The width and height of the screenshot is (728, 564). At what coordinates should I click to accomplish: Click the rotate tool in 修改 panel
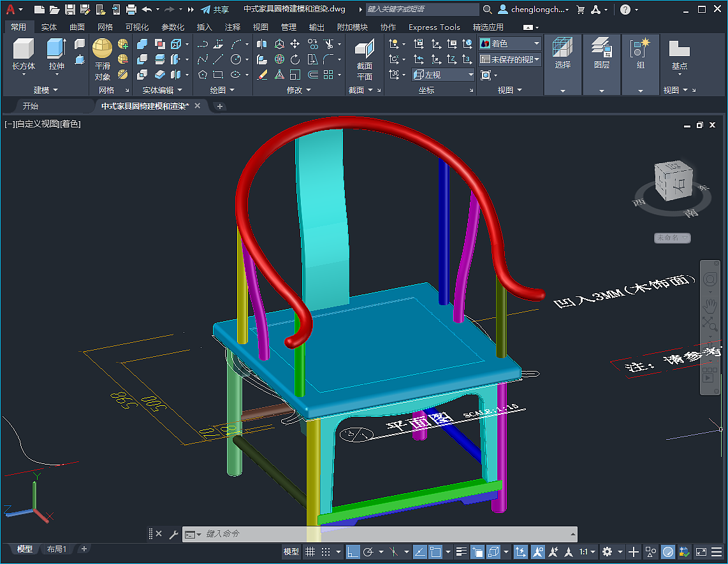(x=295, y=59)
